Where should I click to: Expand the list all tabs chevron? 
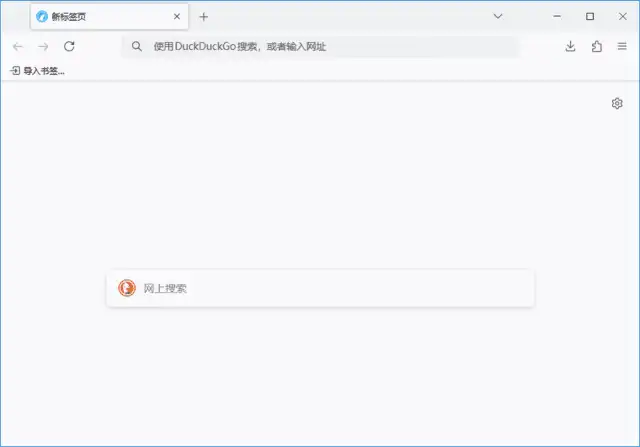(498, 16)
